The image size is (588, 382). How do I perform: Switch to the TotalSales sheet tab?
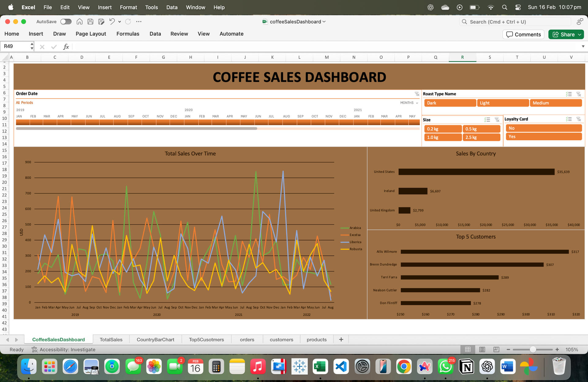pyautogui.click(x=111, y=339)
